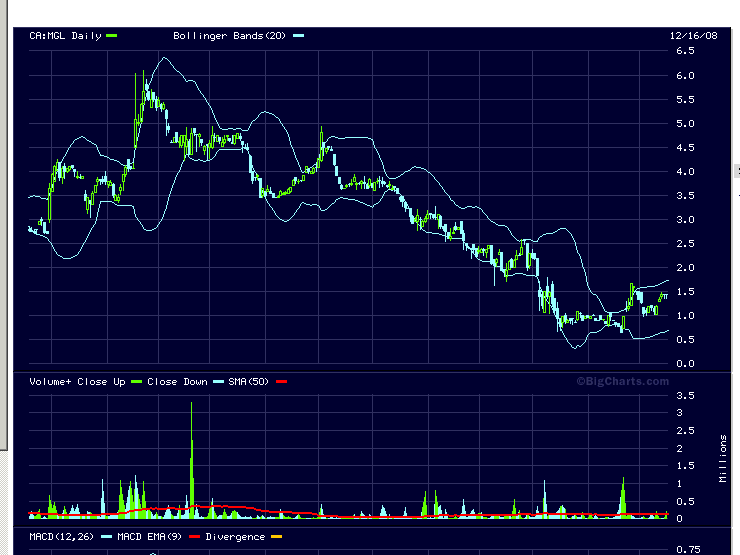This screenshot has height=555, width=740.
Task: Click the red SMA(50) legend swatch
Action: point(281,381)
